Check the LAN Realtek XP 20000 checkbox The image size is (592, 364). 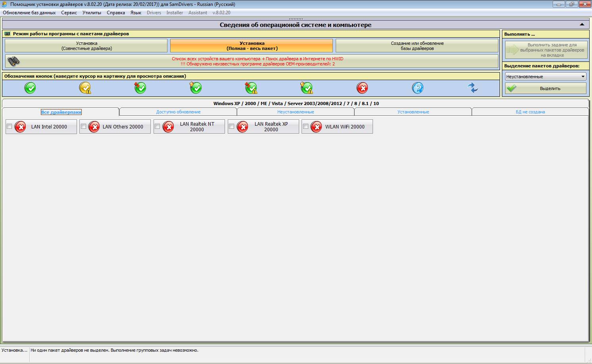232,126
